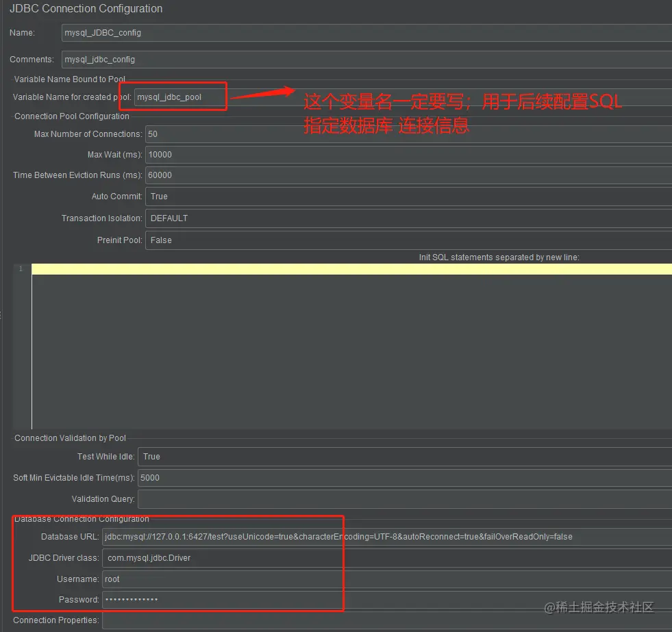672x632 pixels.
Task: Click Init SQL statements separated by new line label
Action: (499, 257)
